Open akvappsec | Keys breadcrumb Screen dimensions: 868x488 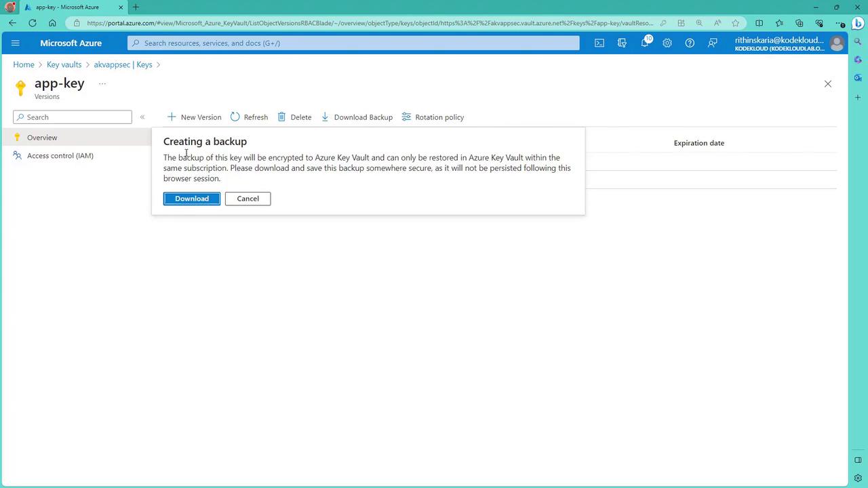pyautogui.click(x=123, y=64)
